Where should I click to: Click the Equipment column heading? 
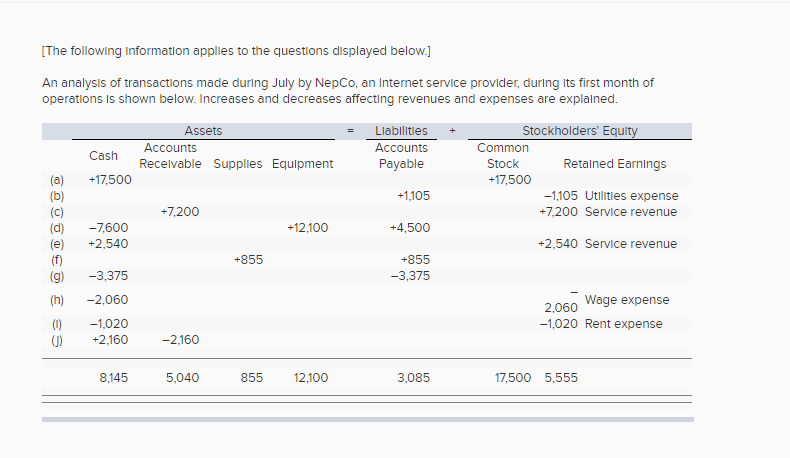(302, 164)
